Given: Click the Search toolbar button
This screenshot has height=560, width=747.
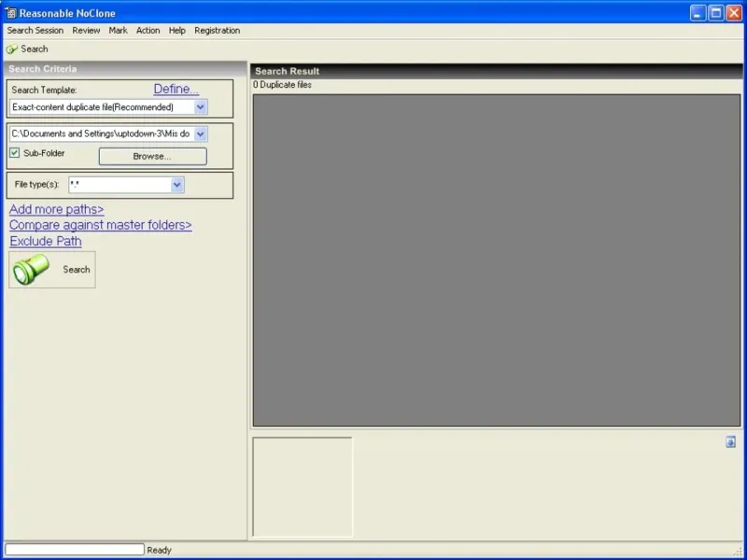Looking at the screenshot, I should tap(27, 49).
